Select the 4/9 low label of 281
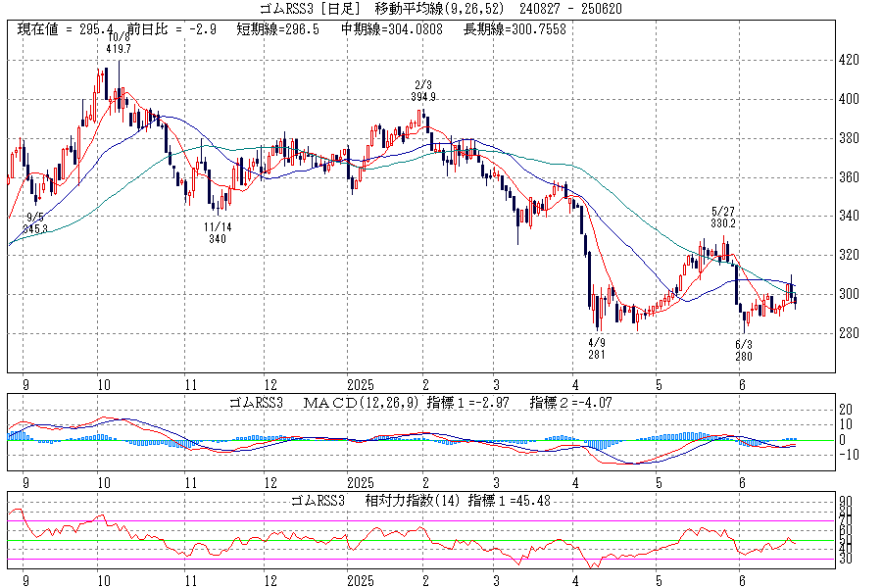Image resolution: width=882 pixels, height=588 pixels. click(x=598, y=349)
